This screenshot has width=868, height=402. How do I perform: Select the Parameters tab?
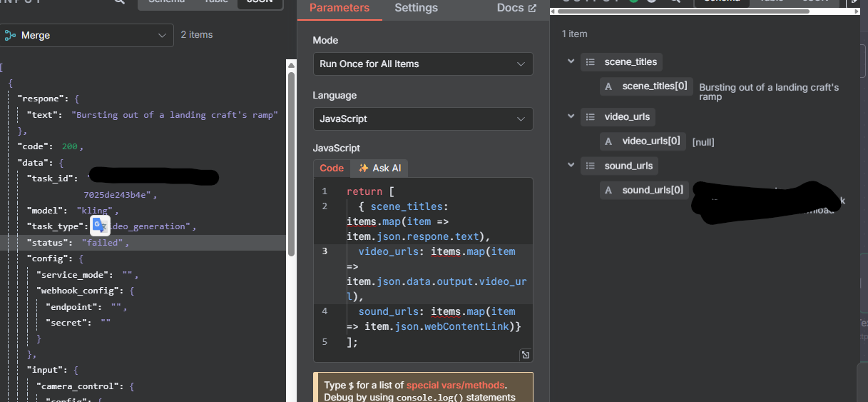tap(339, 8)
